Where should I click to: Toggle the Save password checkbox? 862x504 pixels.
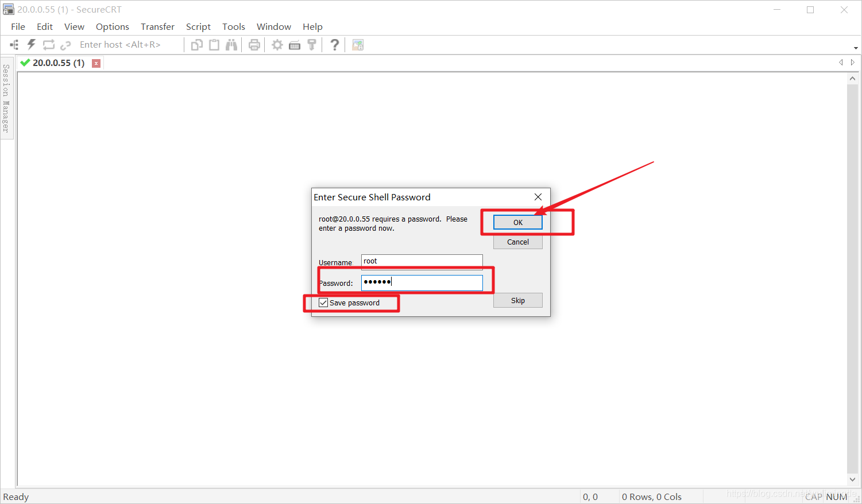[323, 303]
